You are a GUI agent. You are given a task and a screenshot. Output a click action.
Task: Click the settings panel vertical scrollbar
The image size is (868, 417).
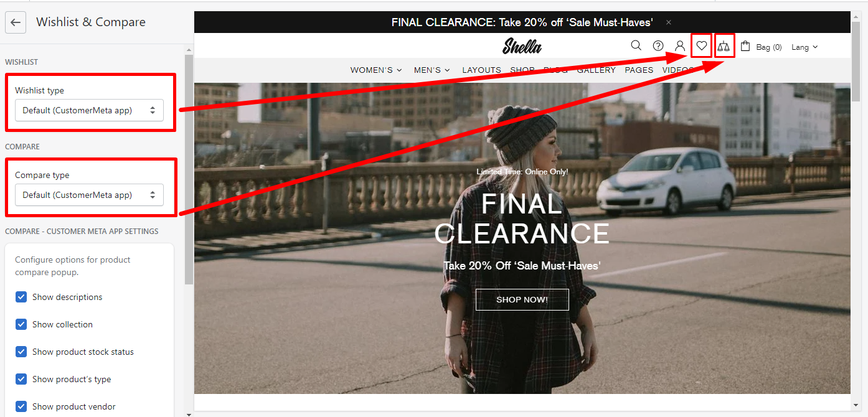click(x=189, y=169)
